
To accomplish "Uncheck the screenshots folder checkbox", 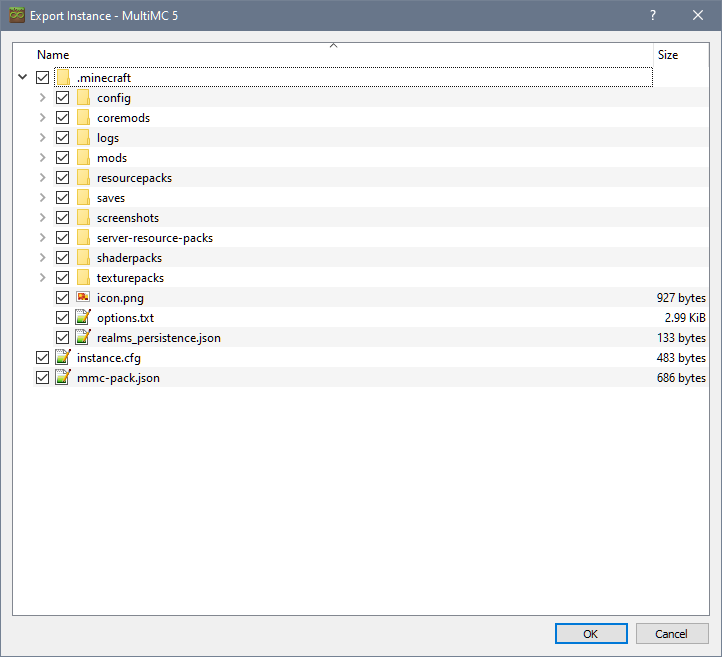I will 63,218.
